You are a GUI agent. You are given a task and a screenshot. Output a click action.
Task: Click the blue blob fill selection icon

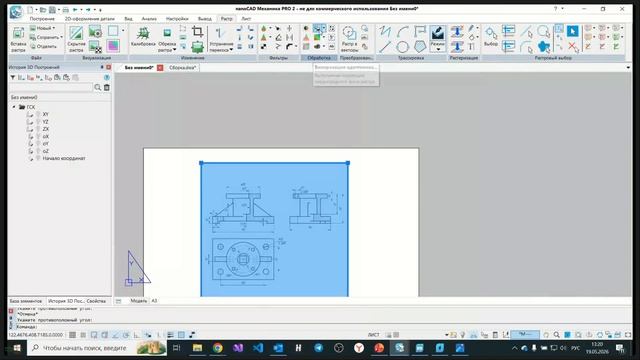coord(544,47)
